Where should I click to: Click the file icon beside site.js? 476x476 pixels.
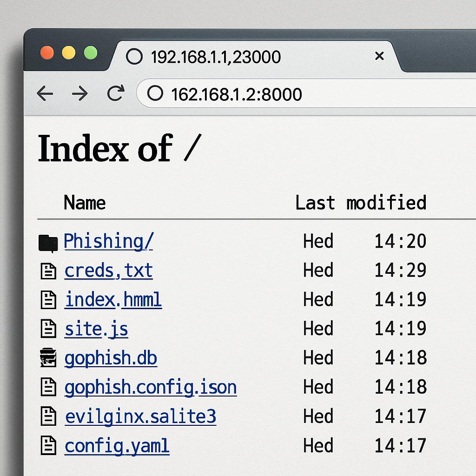pos(48,329)
